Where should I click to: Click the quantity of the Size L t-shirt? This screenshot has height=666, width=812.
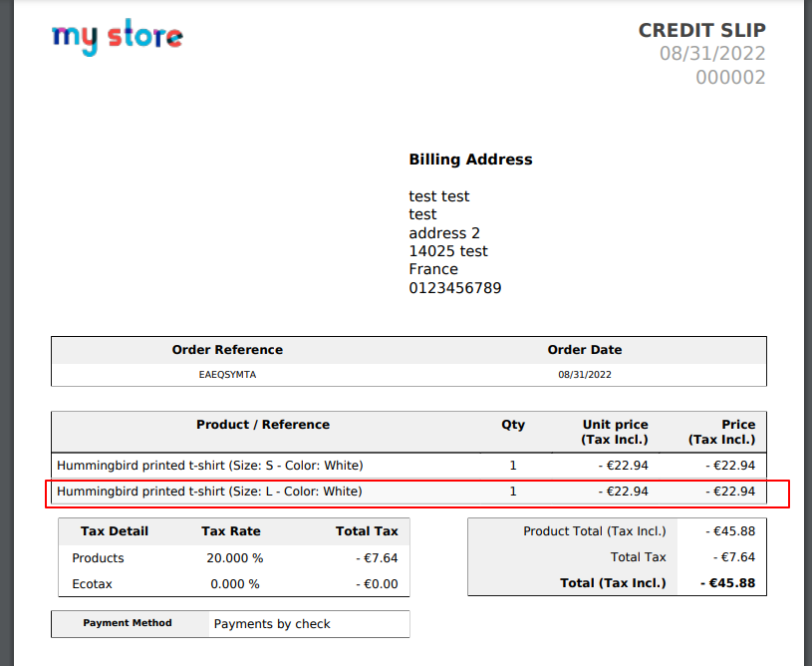[x=513, y=492]
